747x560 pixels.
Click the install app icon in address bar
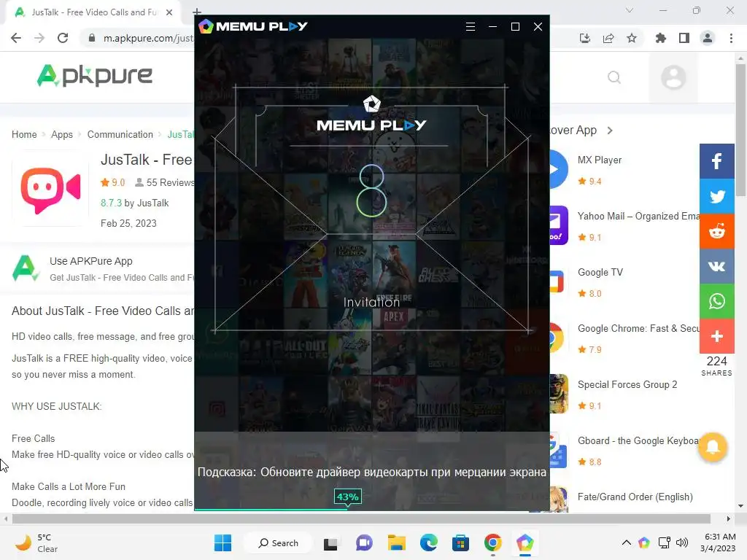(585, 38)
